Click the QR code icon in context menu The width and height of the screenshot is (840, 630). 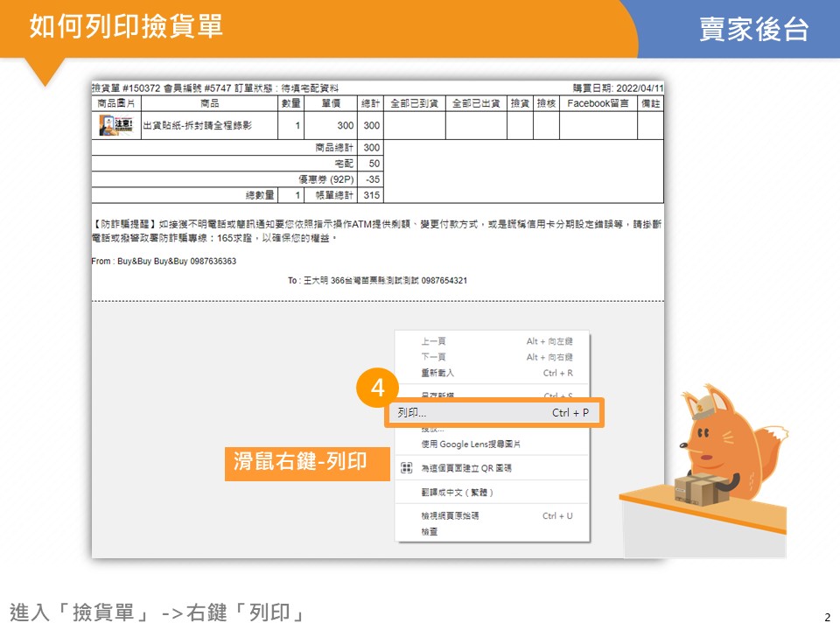point(406,468)
